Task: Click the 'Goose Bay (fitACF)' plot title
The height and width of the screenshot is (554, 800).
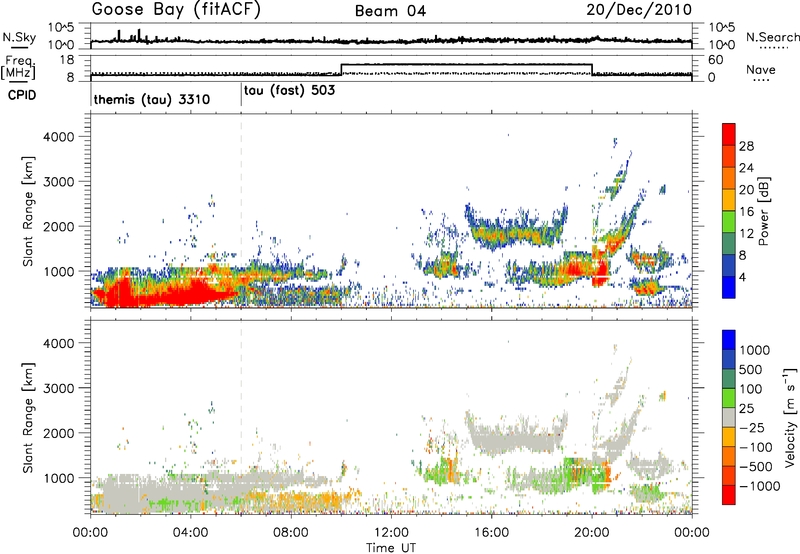Action: pos(176,10)
